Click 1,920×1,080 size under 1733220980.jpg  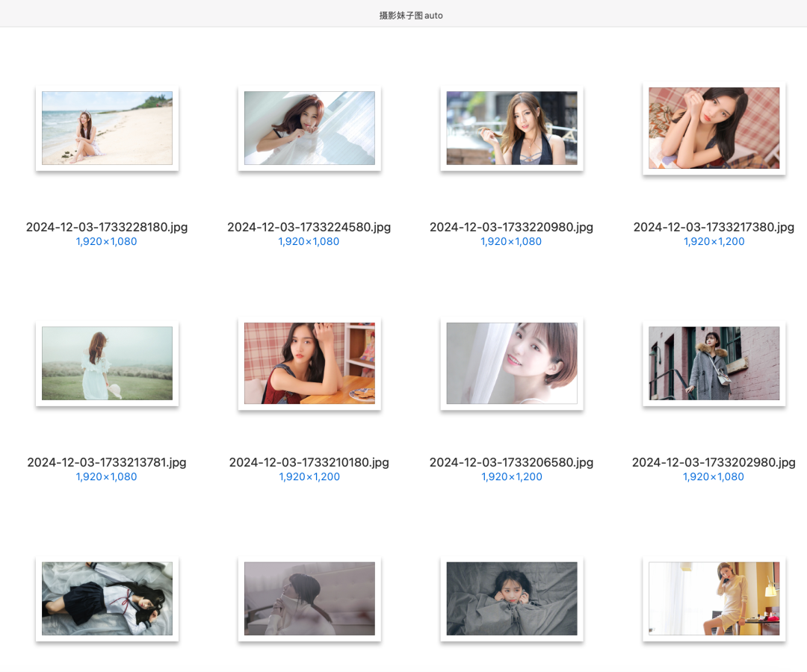point(511,242)
